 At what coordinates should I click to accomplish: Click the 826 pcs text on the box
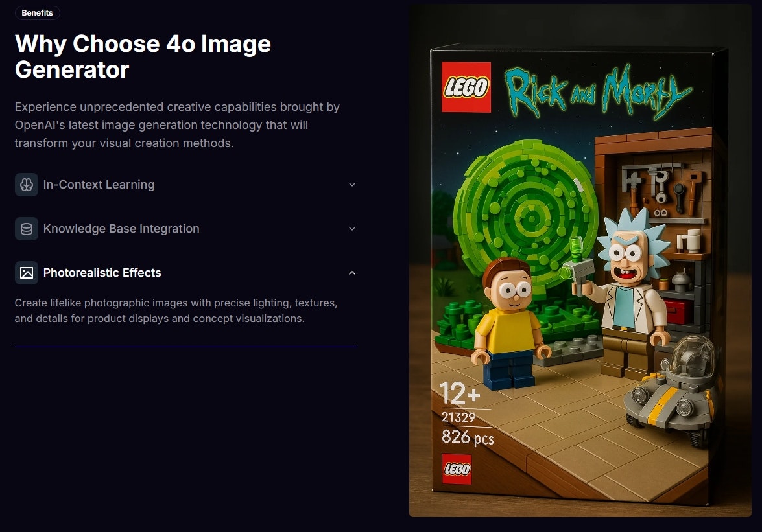coord(468,437)
